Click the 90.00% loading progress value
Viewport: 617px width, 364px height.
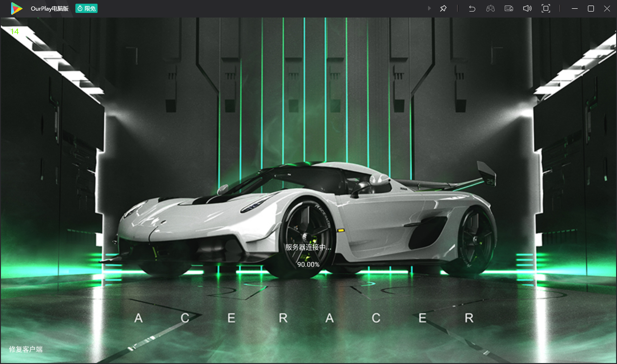click(308, 264)
